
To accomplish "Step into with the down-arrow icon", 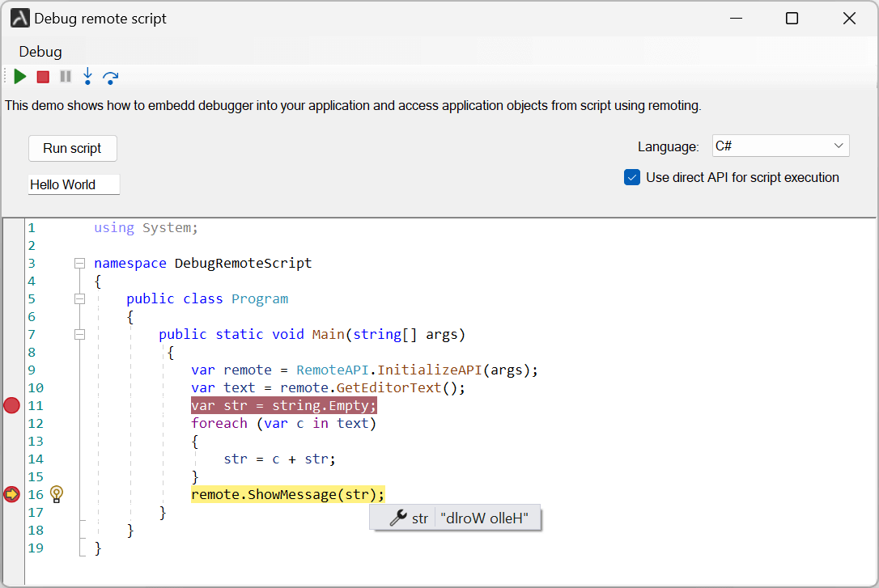I will [87, 77].
